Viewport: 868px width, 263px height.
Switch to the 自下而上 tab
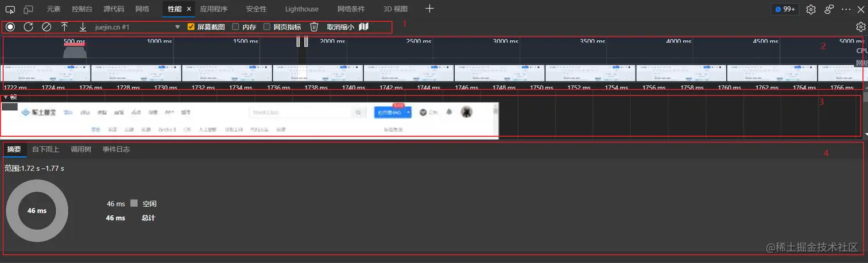[x=46, y=149]
